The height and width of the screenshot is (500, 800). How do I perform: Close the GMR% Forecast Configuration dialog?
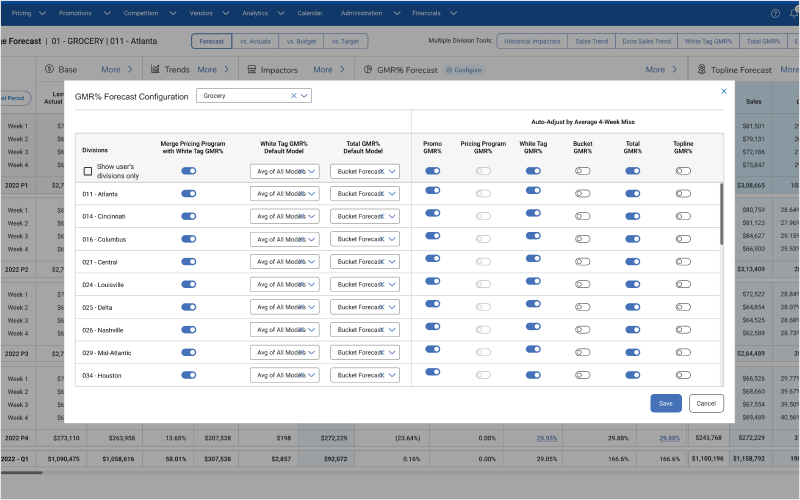pos(724,91)
